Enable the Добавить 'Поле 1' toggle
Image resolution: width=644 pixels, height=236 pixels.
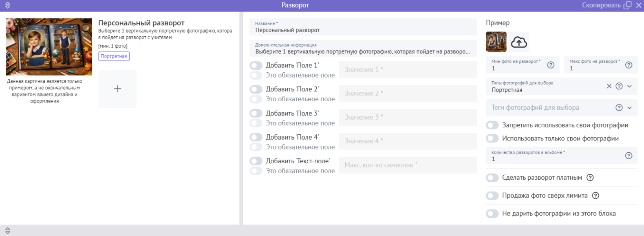256,65
